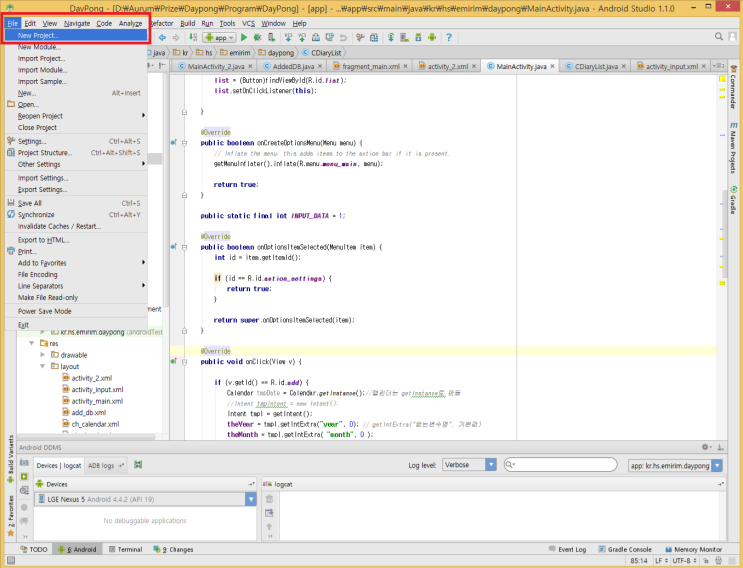Open the Android DDMS gear settings icon
This screenshot has height=568, width=743.
click(707, 447)
